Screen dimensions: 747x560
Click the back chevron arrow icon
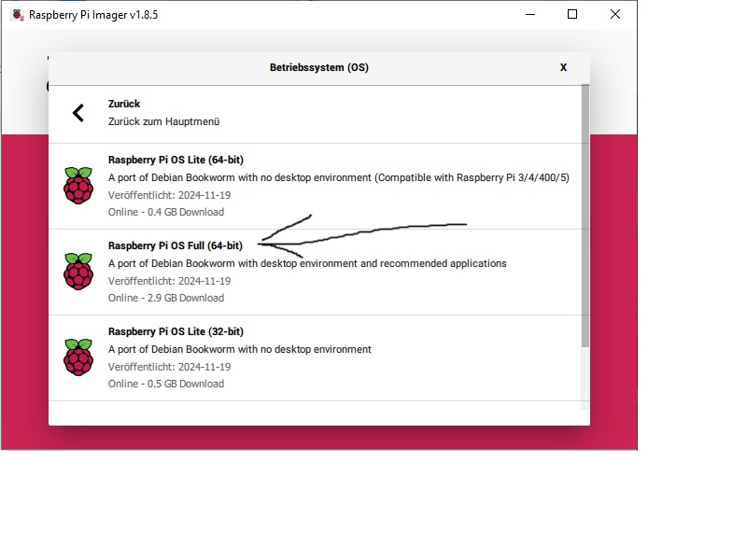pos(78,113)
